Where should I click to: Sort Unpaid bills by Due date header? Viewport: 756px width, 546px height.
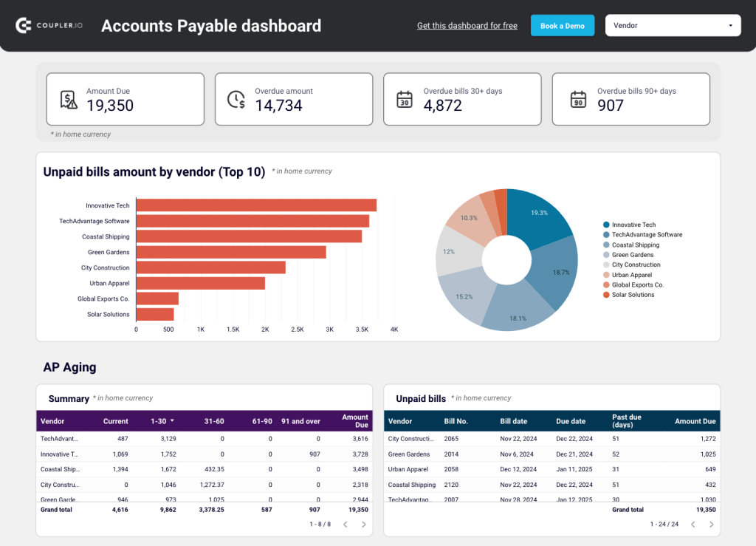coord(571,421)
